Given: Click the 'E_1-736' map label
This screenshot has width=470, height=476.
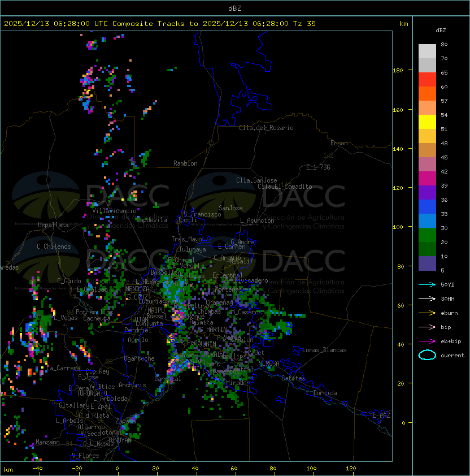Looking at the screenshot, I should pos(318,167).
